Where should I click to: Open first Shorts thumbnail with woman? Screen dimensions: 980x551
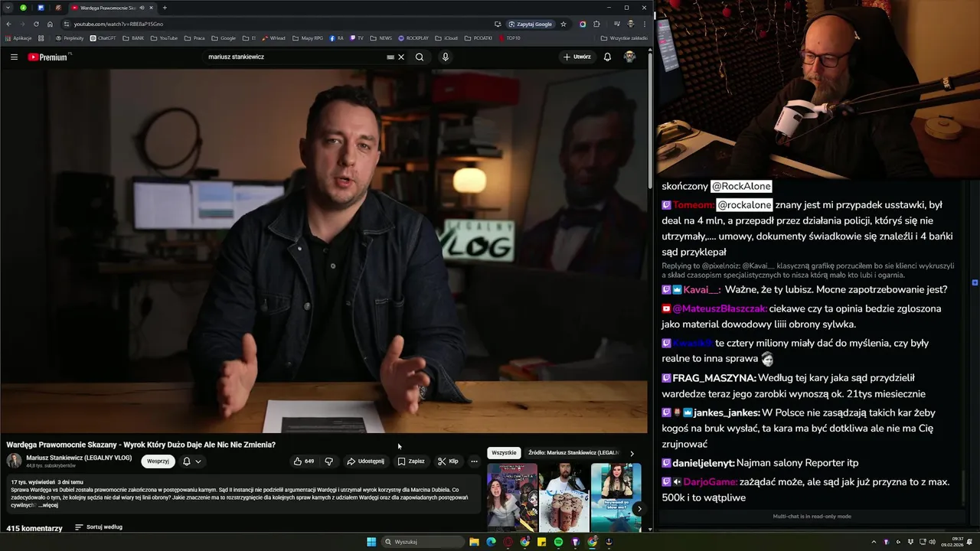click(x=512, y=497)
